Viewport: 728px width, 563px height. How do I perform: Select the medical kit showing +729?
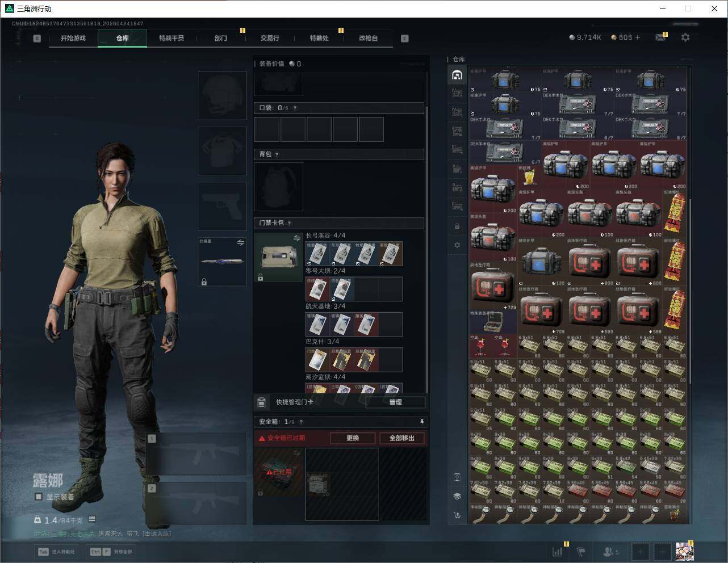493,285
